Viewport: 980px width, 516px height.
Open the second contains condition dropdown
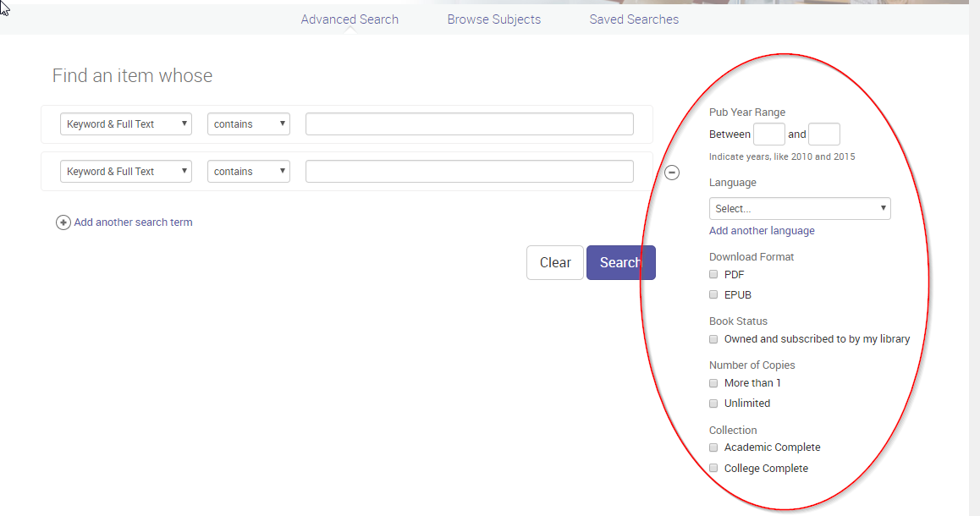[x=248, y=171]
